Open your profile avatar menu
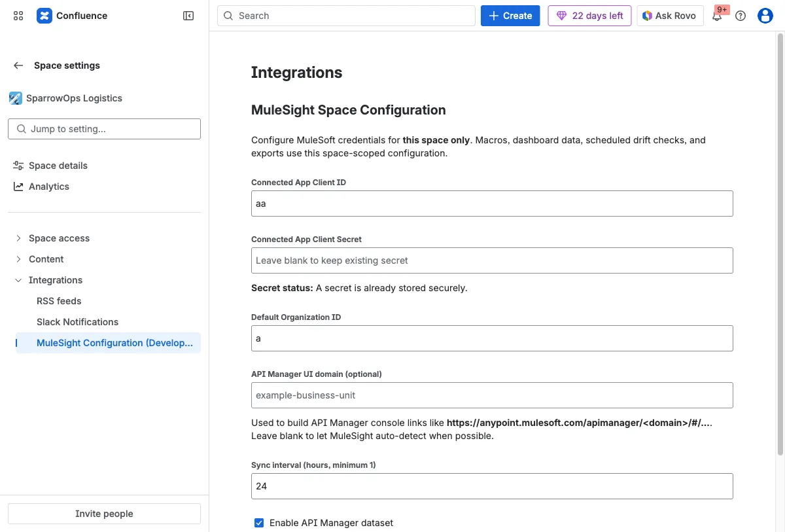The height and width of the screenshot is (532, 785). click(x=765, y=15)
